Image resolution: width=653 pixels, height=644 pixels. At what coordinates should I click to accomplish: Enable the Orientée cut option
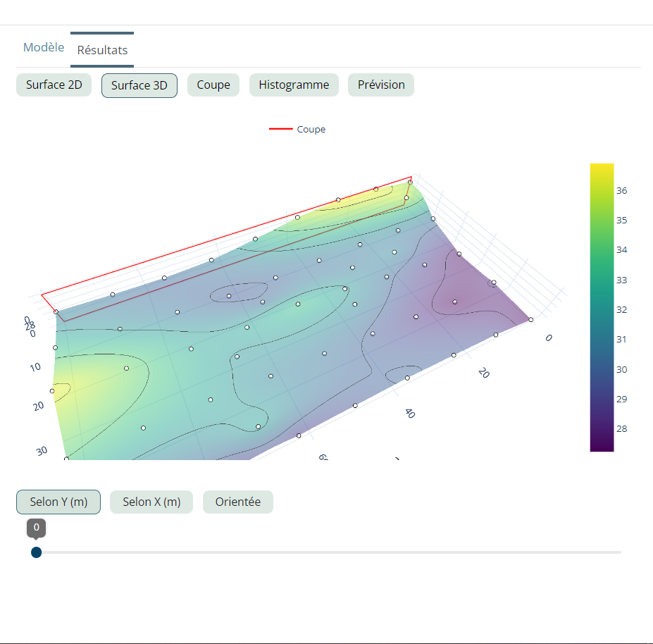pyautogui.click(x=238, y=502)
